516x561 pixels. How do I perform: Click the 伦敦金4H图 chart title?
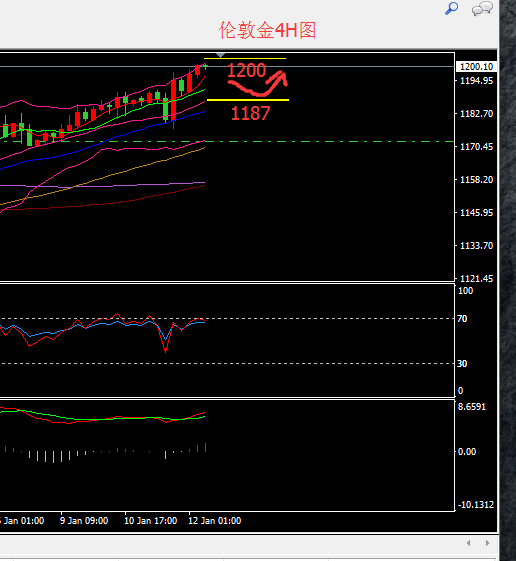click(x=267, y=30)
